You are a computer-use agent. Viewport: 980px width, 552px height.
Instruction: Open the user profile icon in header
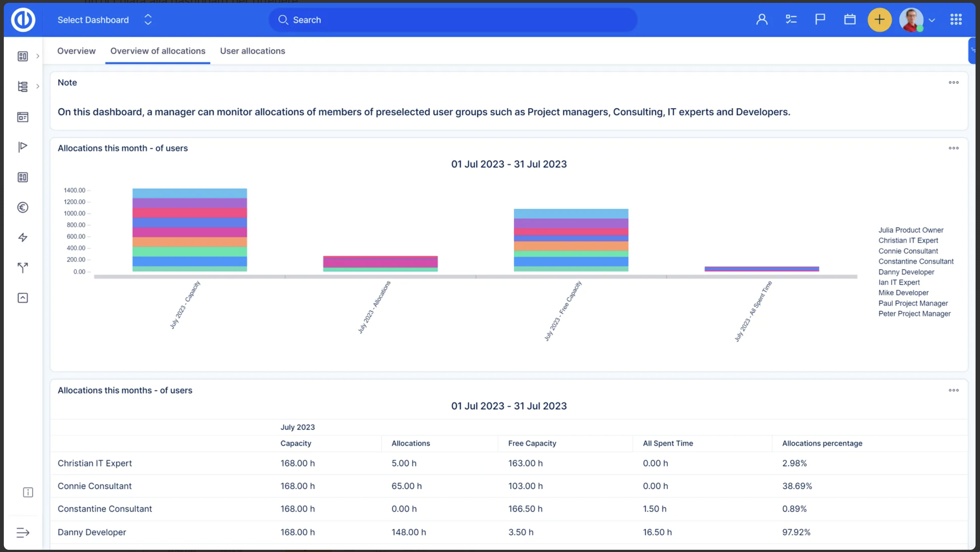click(x=762, y=19)
